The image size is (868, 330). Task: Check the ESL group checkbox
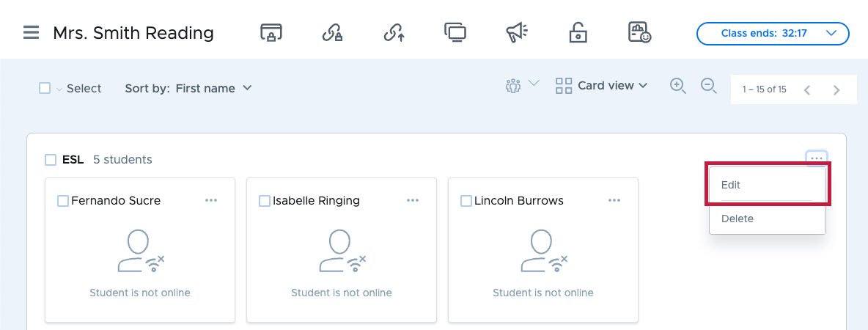coord(51,160)
